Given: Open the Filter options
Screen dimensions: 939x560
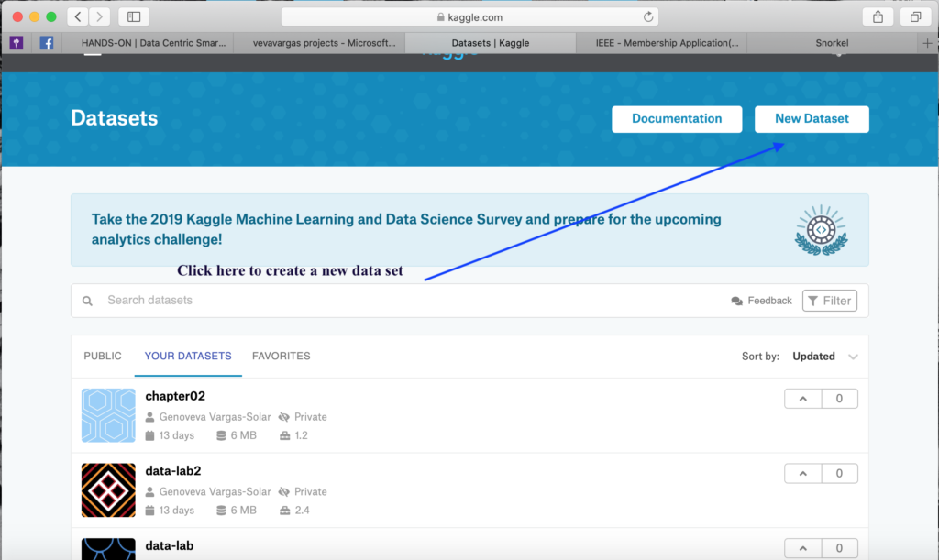Looking at the screenshot, I should 829,301.
